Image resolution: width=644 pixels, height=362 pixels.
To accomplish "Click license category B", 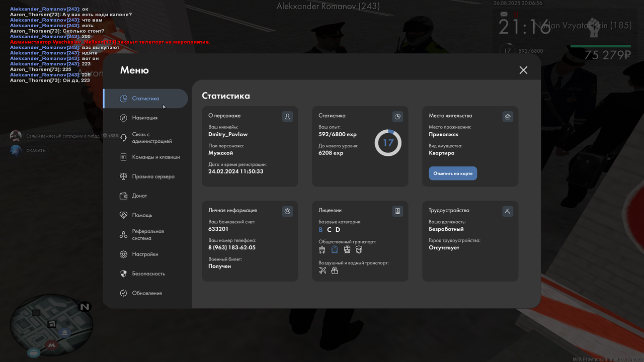I will [x=321, y=230].
